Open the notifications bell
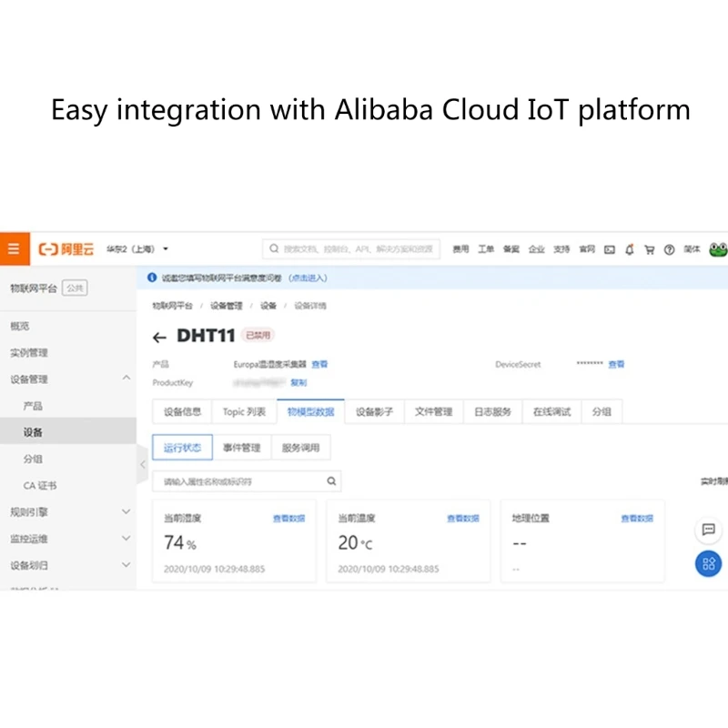This screenshot has width=728, height=728. 629,249
